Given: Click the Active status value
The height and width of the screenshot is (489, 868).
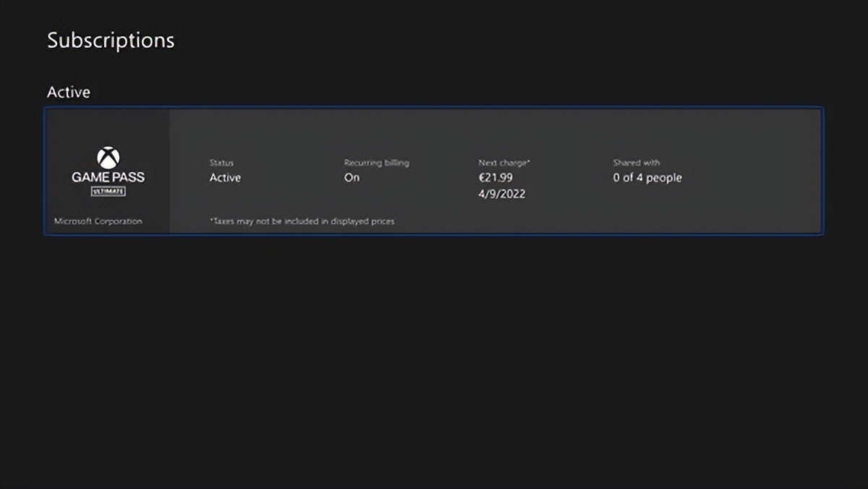Looking at the screenshot, I should point(224,177).
